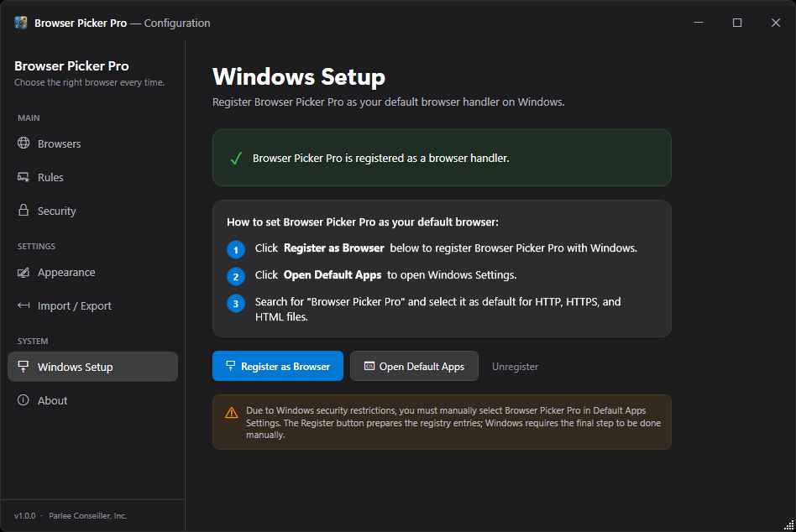Click the window resize grip corner

(788, 524)
